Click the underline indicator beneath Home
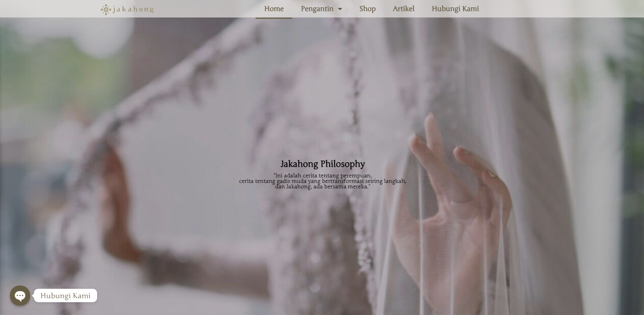Viewport: 644px width, 315px height. click(274, 18)
